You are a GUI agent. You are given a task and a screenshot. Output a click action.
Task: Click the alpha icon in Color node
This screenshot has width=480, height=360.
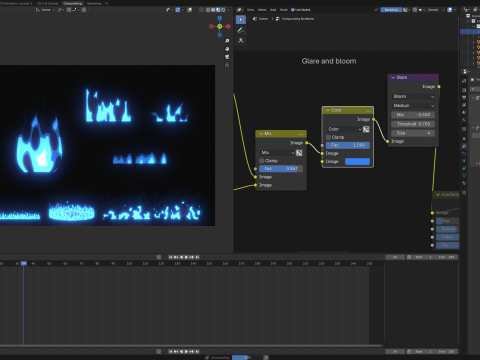[366, 129]
